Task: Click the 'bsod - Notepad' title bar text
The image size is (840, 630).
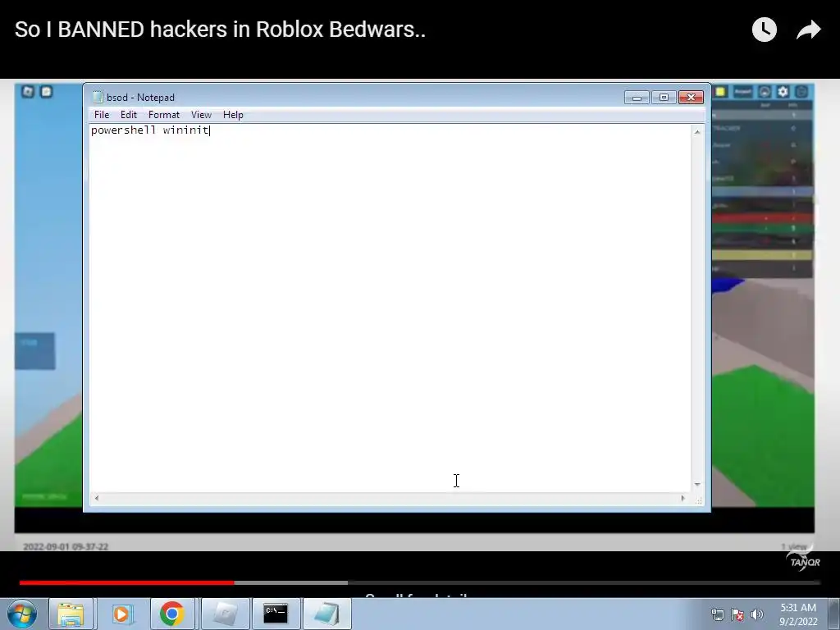Action: (140, 98)
